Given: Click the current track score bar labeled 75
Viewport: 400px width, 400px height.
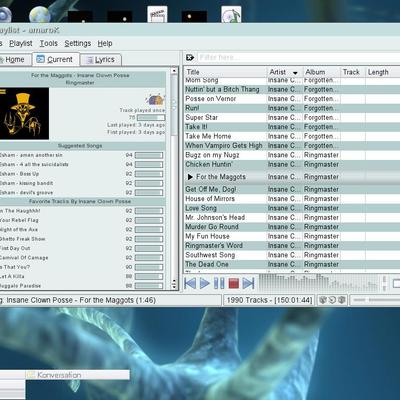Looking at the screenshot, I should coord(151,117).
